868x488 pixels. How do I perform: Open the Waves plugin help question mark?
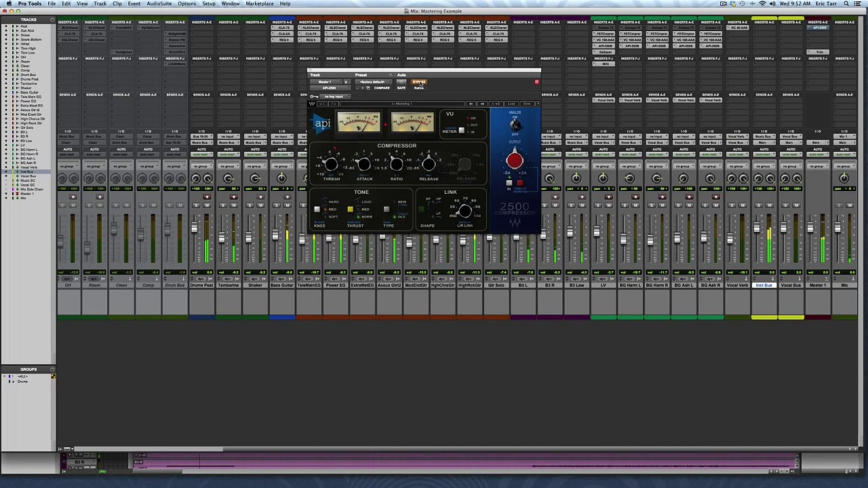pos(537,104)
